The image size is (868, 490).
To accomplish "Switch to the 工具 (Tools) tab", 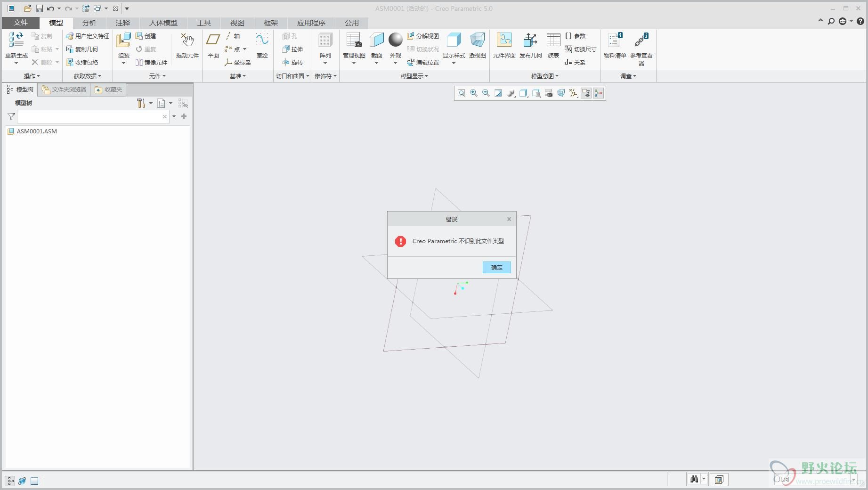I will 204,23.
